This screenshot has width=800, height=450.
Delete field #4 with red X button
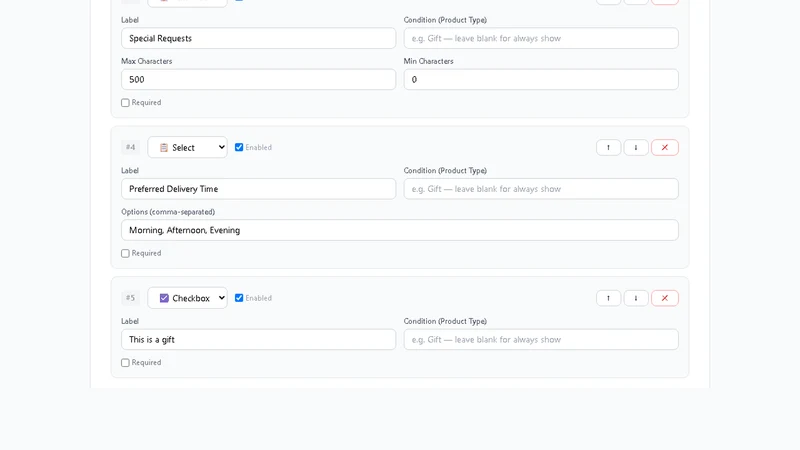665,147
